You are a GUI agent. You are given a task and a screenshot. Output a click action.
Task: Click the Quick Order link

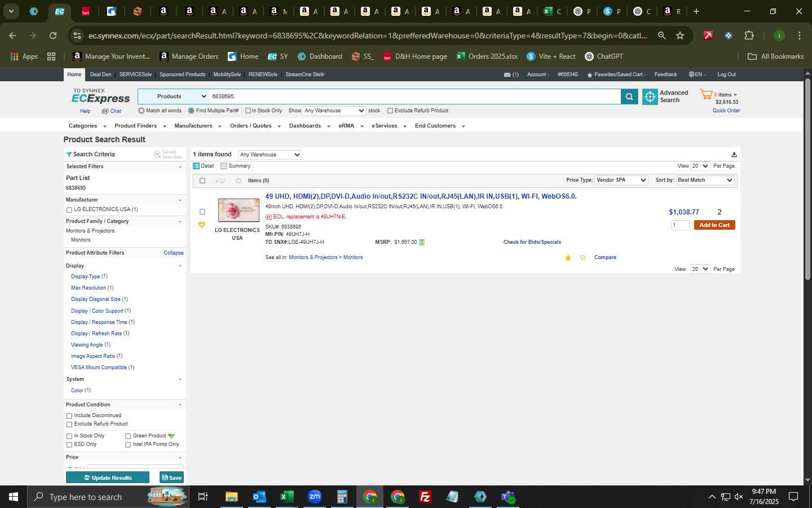(x=726, y=111)
